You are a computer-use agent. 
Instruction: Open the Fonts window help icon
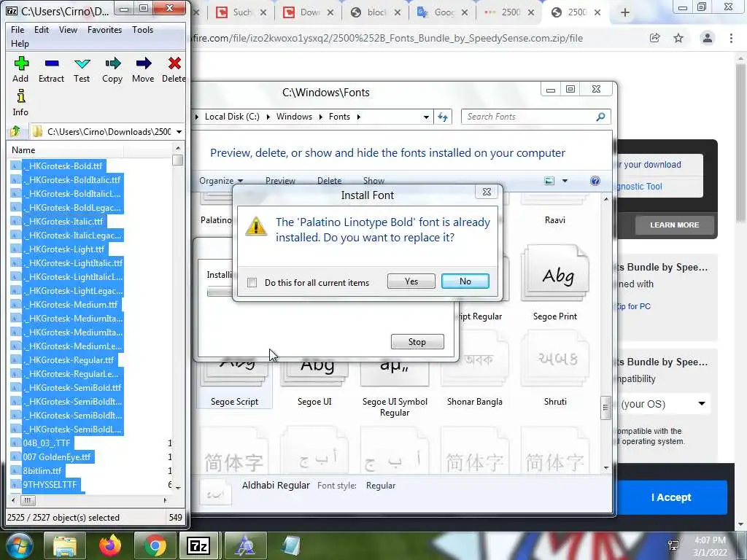[x=595, y=181]
